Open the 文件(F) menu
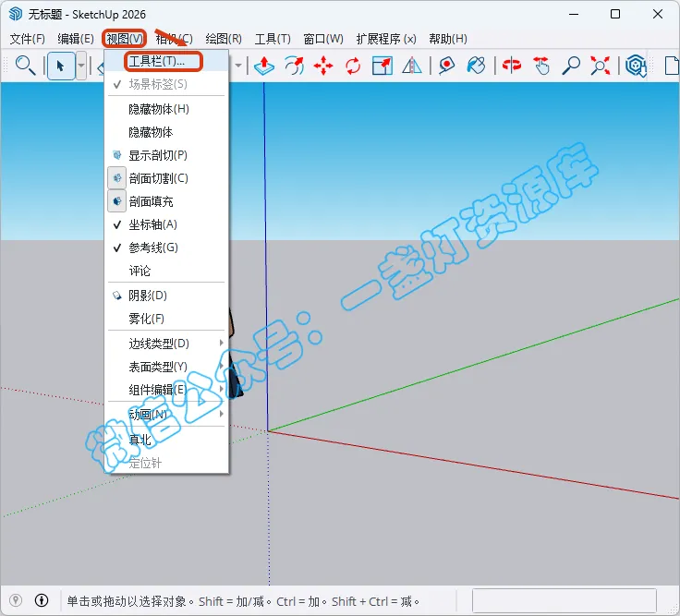The image size is (680, 616). click(x=28, y=39)
